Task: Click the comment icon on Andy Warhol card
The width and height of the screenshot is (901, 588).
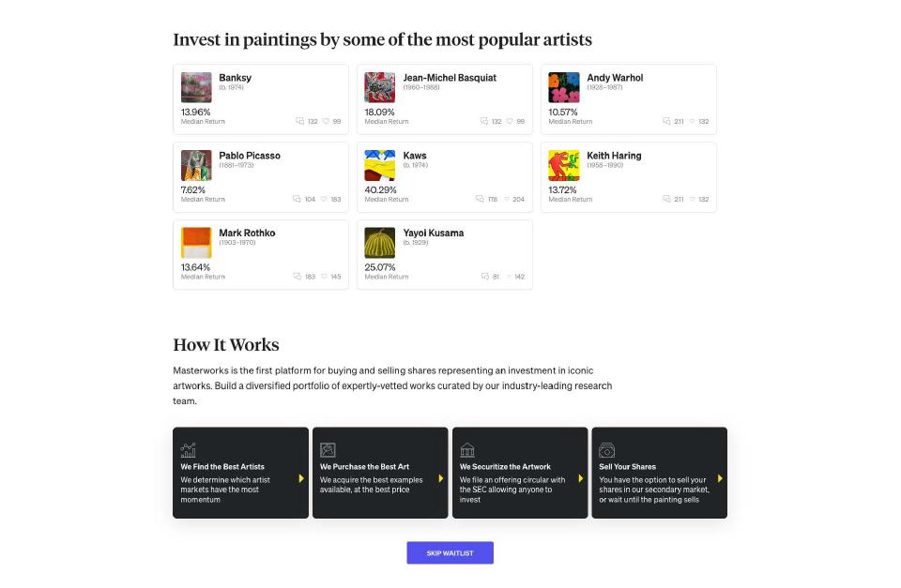Action: click(x=666, y=121)
